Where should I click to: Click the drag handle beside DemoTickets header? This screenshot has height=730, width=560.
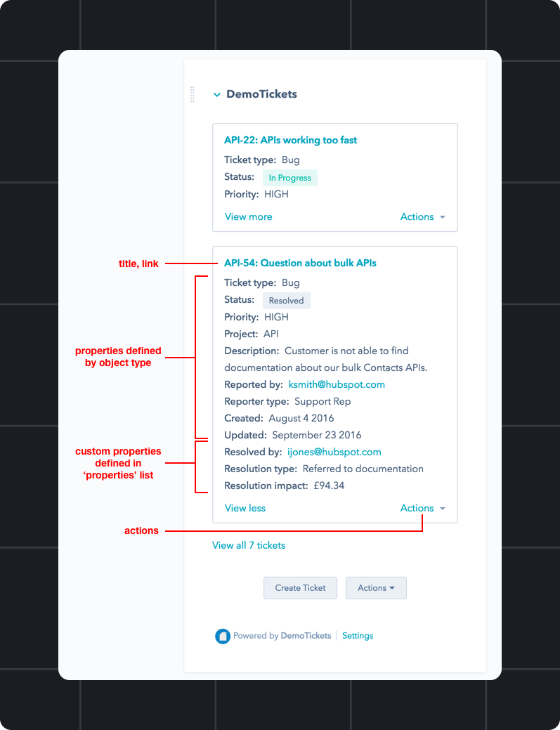click(x=193, y=94)
